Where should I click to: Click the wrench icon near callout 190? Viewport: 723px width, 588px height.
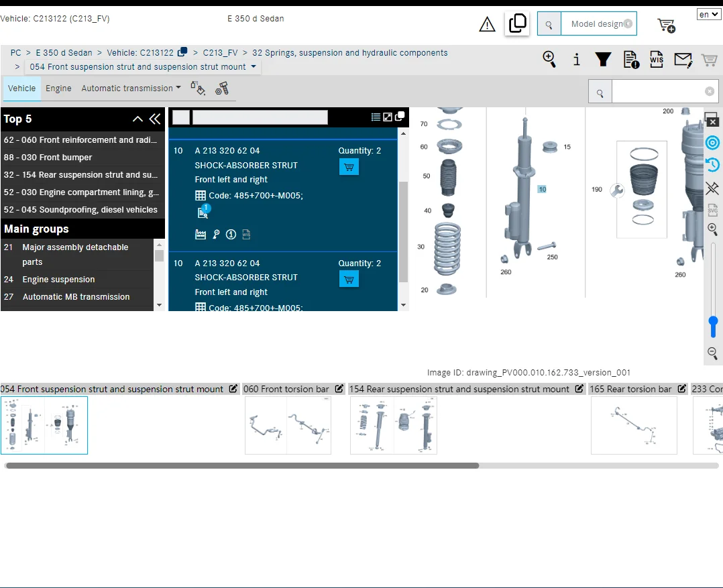click(x=617, y=190)
